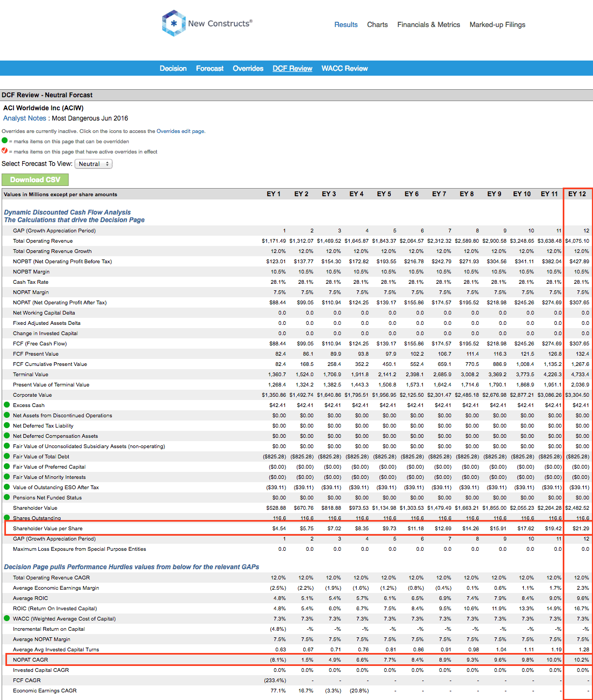The image size is (593, 700).
Task: Open Financials & Metrics navigation link
Action: point(429,24)
